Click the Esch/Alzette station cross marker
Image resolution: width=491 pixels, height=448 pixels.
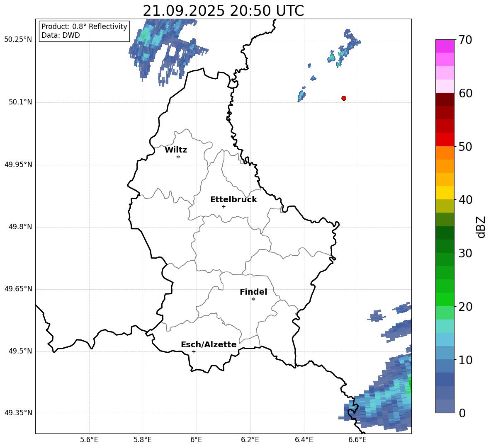point(194,351)
